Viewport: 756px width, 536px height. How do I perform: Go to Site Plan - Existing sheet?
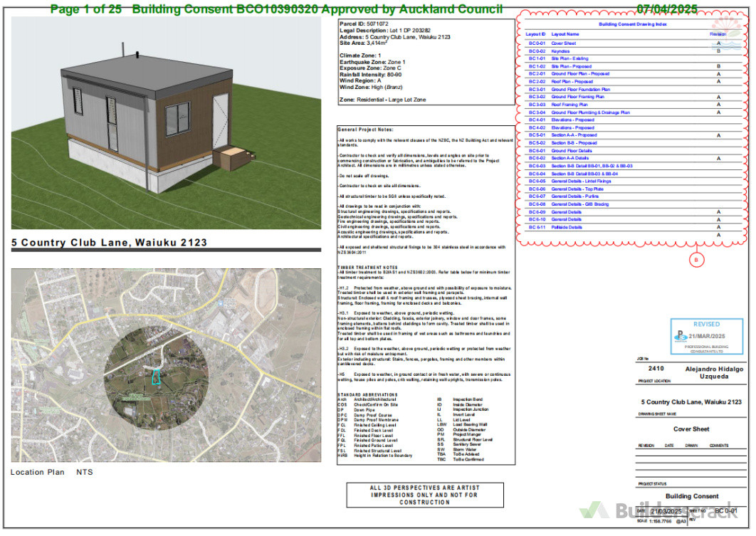click(569, 58)
